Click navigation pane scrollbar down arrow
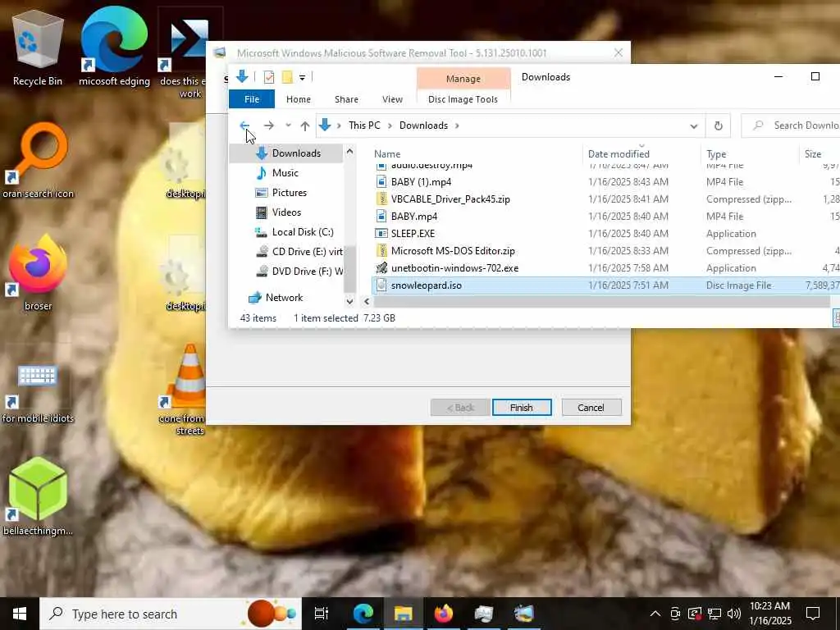Image resolution: width=840 pixels, height=630 pixels. (349, 302)
